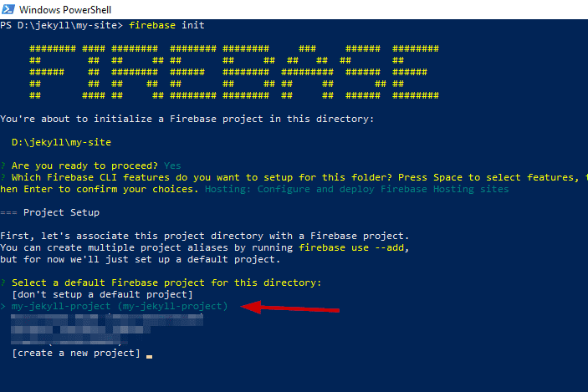588x392 pixels.
Task: Click the blinking cursor after create new project
Action: [149, 357]
